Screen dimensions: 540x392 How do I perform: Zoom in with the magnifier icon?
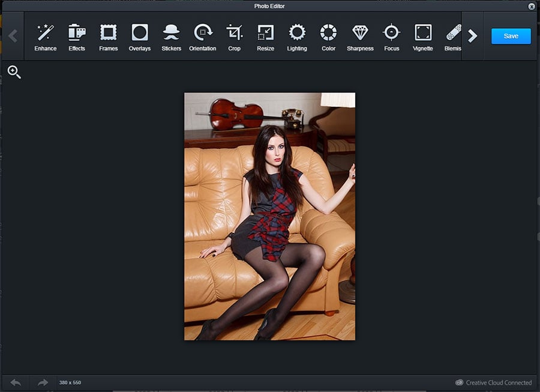pyautogui.click(x=14, y=73)
